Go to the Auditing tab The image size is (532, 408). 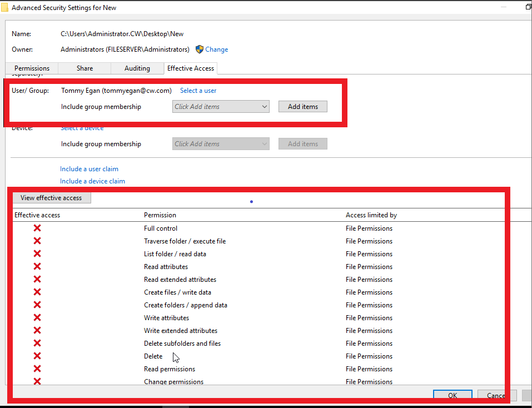pyautogui.click(x=137, y=68)
